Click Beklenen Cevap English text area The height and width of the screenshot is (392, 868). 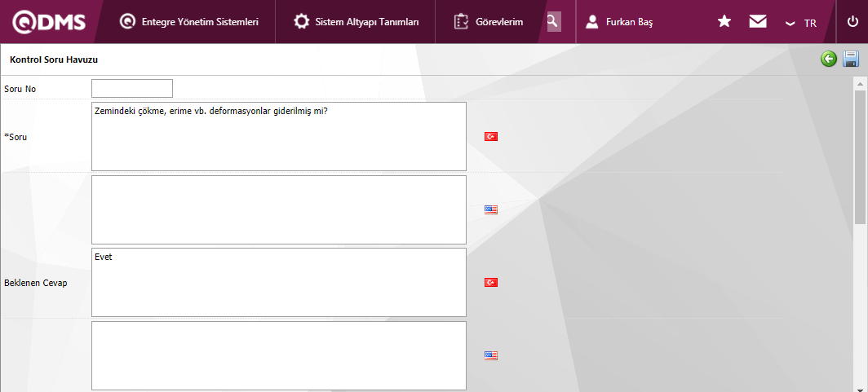[x=279, y=355]
